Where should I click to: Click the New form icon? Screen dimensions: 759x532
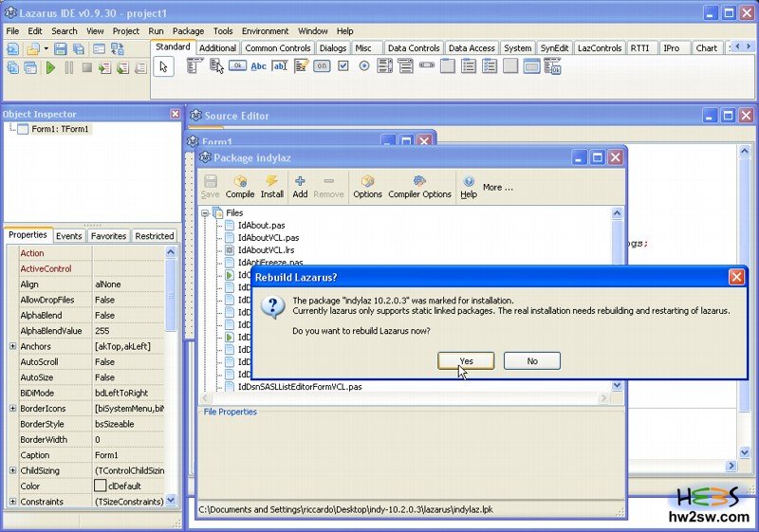99,49
